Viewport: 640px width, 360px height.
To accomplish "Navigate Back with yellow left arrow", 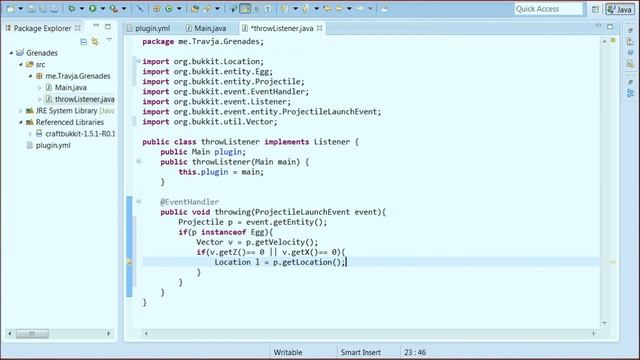I will pyautogui.click(x=339, y=9).
